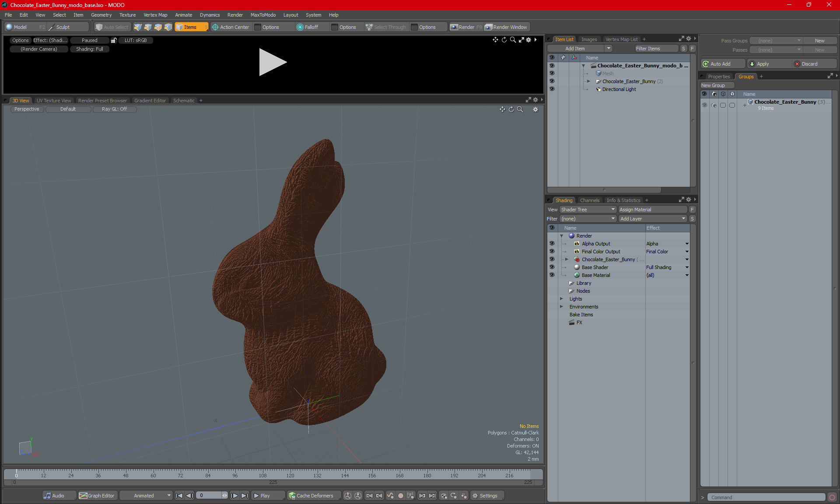Open the Add Layer dropdown
The height and width of the screenshot is (504, 840).
click(x=652, y=219)
